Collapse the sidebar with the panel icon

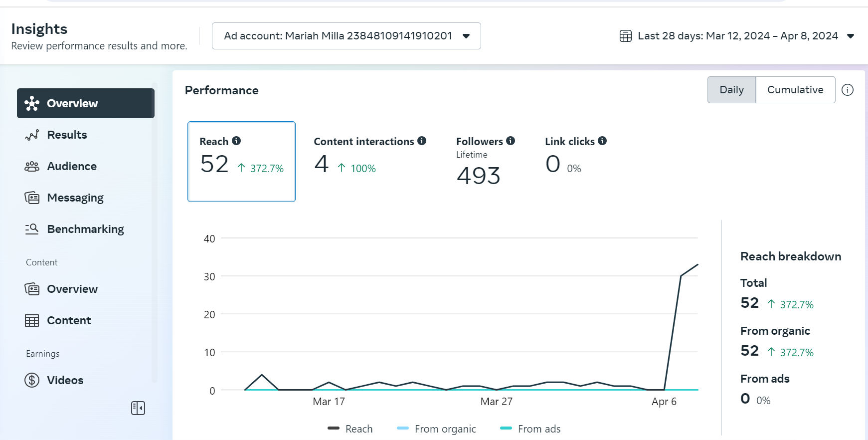(138, 408)
